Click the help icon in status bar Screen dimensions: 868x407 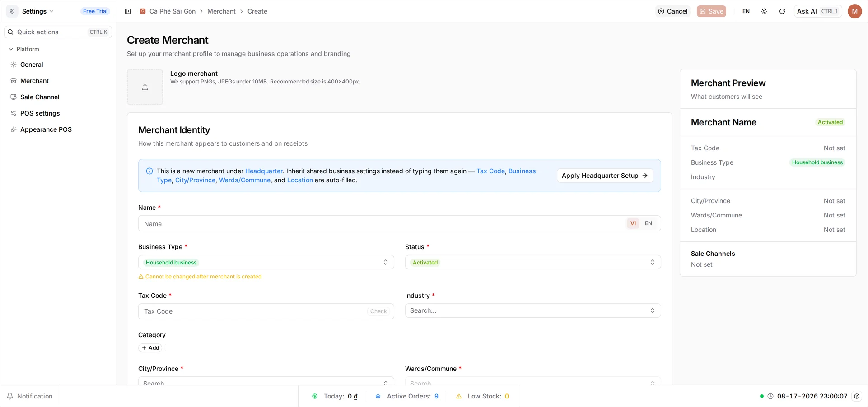pos(857,396)
